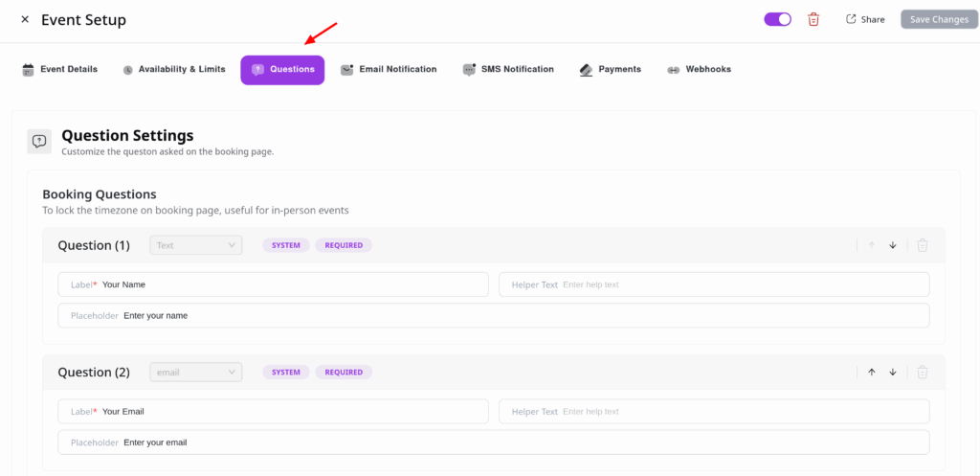Screen dimensions: 980x476
Task: Click the Your Name label field
Action: point(287,284)
